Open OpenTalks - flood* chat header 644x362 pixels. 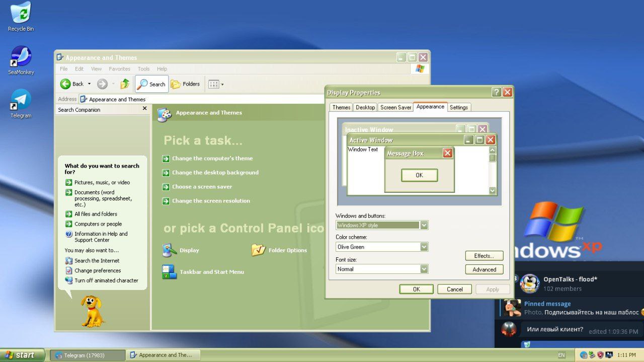pyautogui.click(x=570, y=283)
